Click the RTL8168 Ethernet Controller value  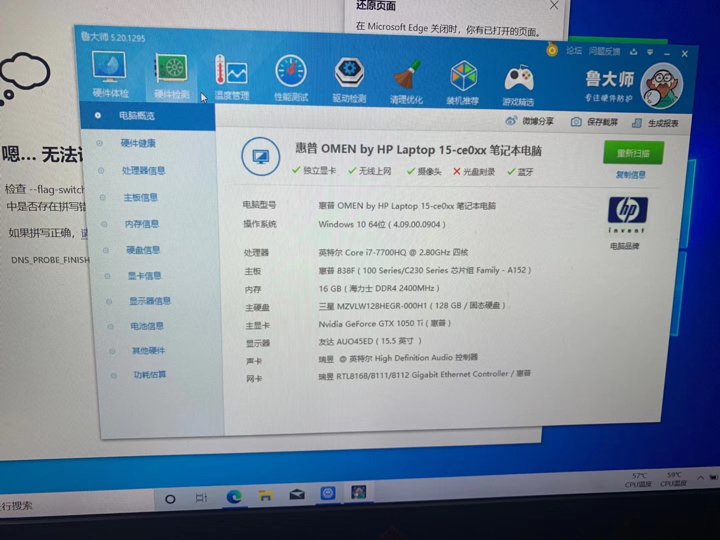pos(425,375)
